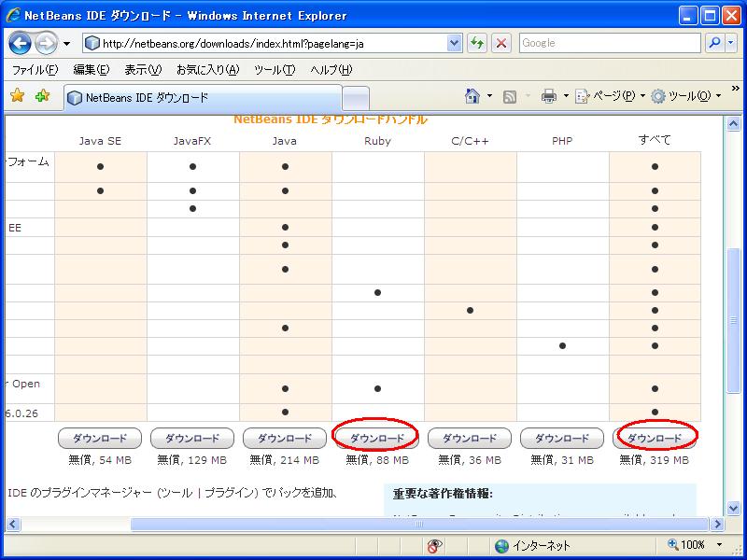Open the search provider options dropdown
This screenshot has height=560, width=747.
click(x=731, y=43)
